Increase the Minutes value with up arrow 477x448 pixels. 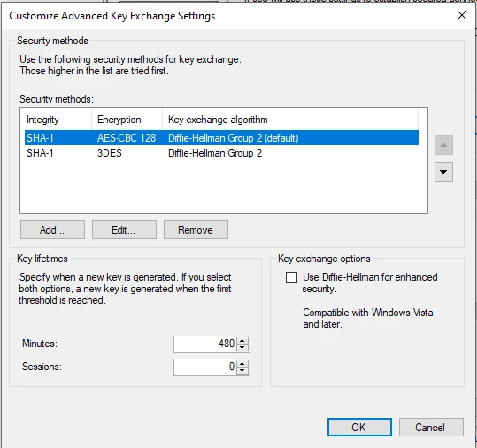(242, 341)
